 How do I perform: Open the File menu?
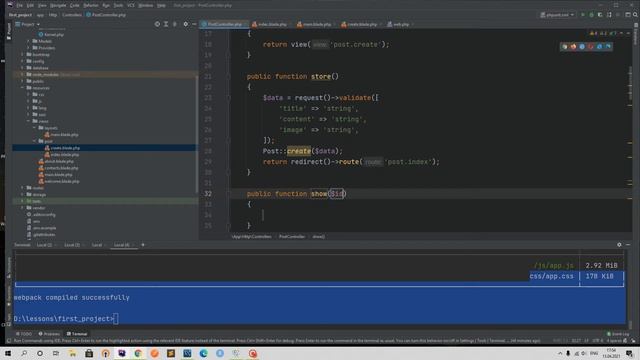(x=19, y=5)
